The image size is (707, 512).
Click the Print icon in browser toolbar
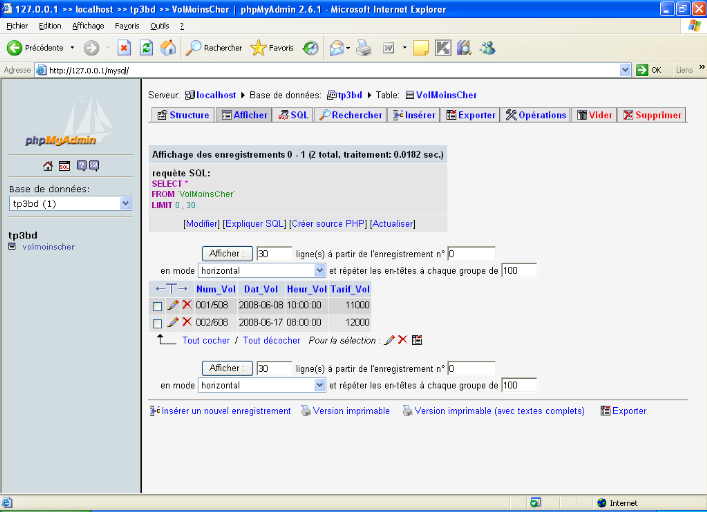[x=364, y=47]
